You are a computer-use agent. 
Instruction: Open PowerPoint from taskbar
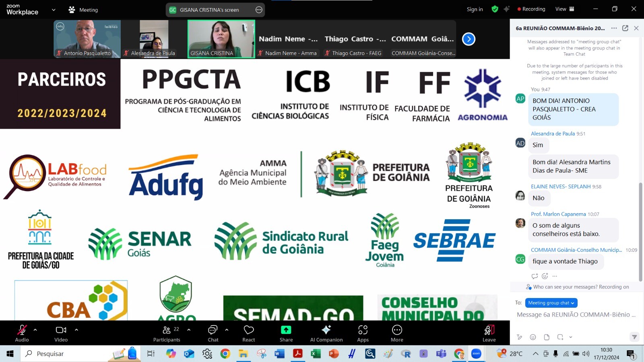pyautogui.click(x=334, y=354)
